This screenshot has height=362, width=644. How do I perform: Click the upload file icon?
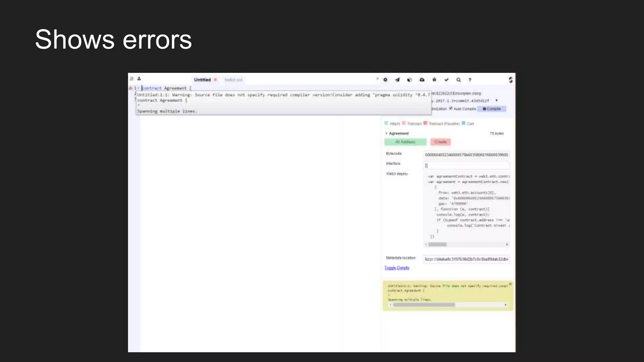[x=139, y=79]
